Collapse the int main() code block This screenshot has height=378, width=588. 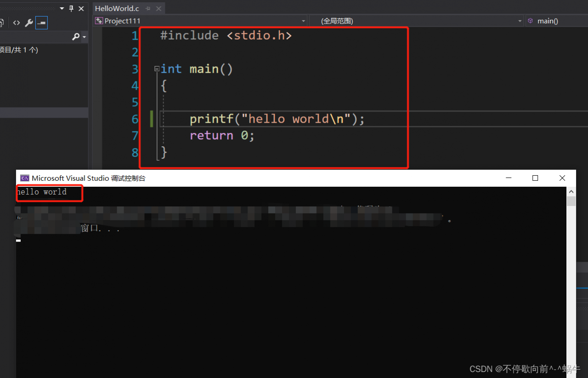tap(157, 69)
